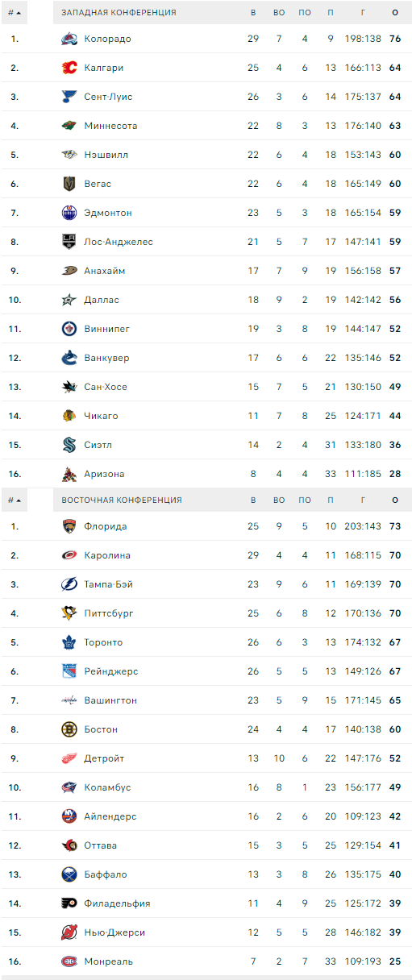
Task: Select the Toronto Maple Leafs logo
Action: pos(69,642)
